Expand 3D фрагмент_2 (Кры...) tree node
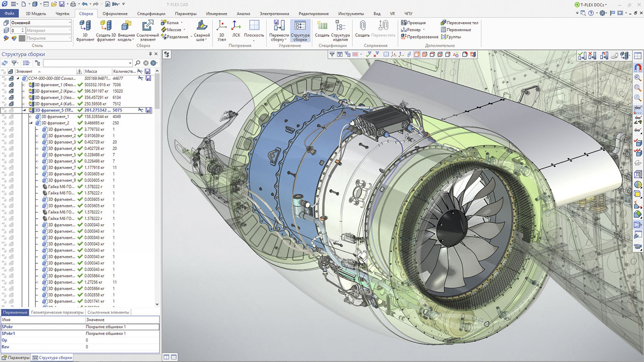The image size is (644, 362). click(25, 91)
